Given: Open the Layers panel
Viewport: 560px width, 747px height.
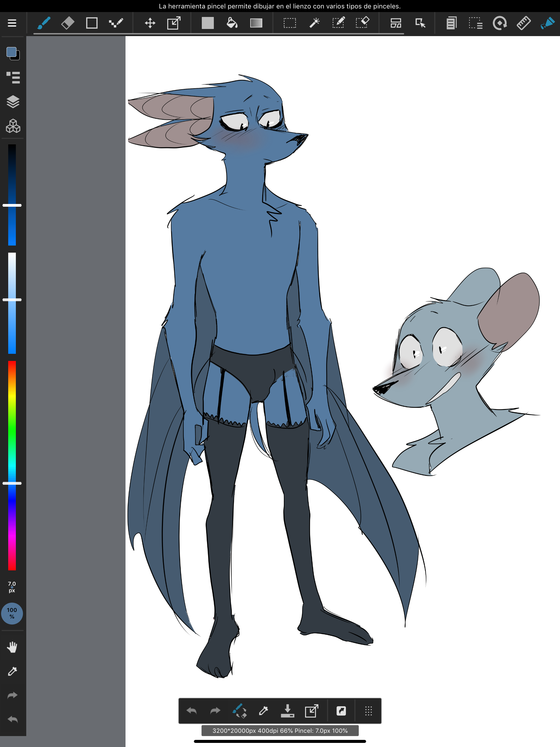Looking at the screenshot, I should pyautogui.click(x=13, y=102).
